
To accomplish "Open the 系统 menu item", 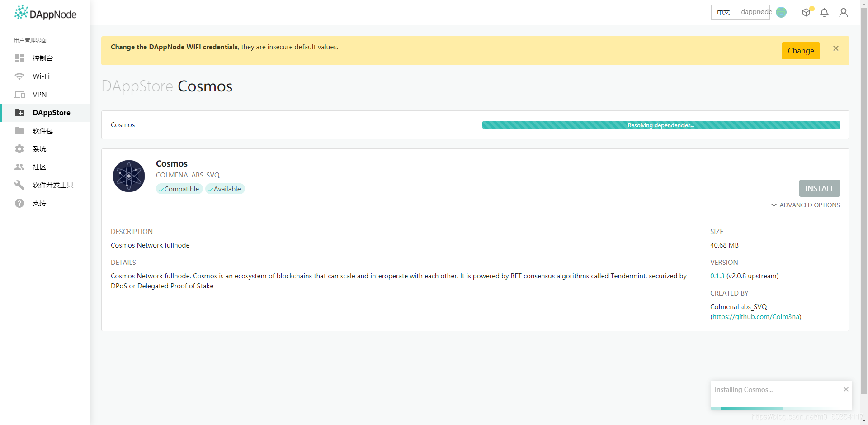I will click(46, 149).
